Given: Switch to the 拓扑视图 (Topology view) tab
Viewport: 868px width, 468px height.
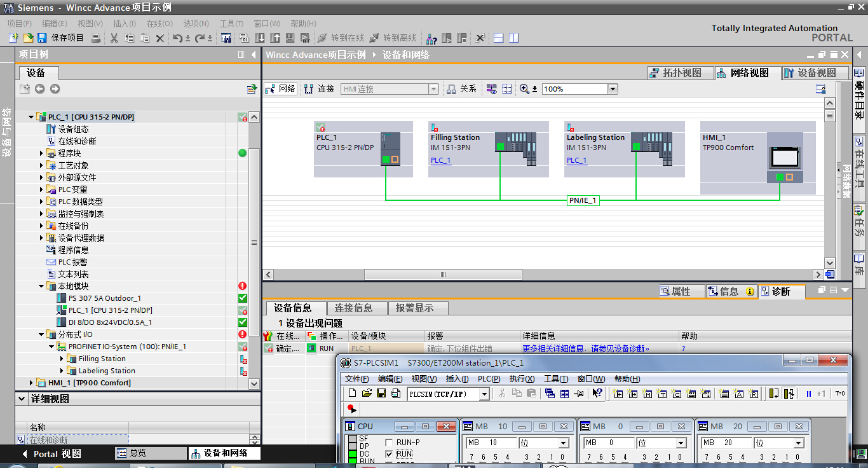Looking at the screenshot, I should coord(676,73).
